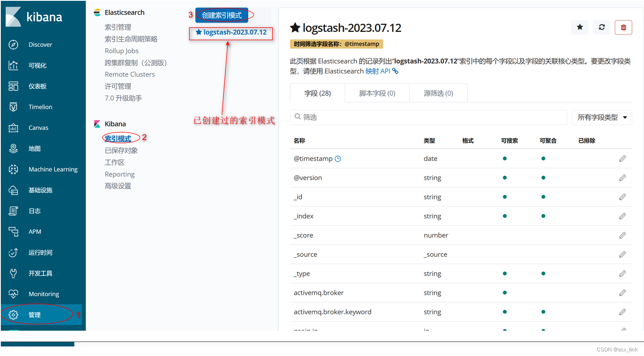Edit the @timestamp field pencil icon
The width and height of the screenshot is (644, 356).
click(622, 158)
